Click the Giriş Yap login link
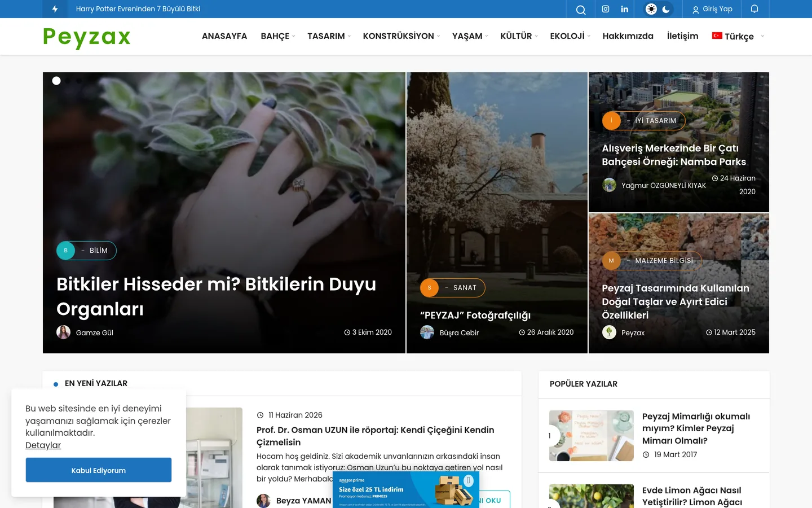 pyautogui.click(x=717, y=9)
